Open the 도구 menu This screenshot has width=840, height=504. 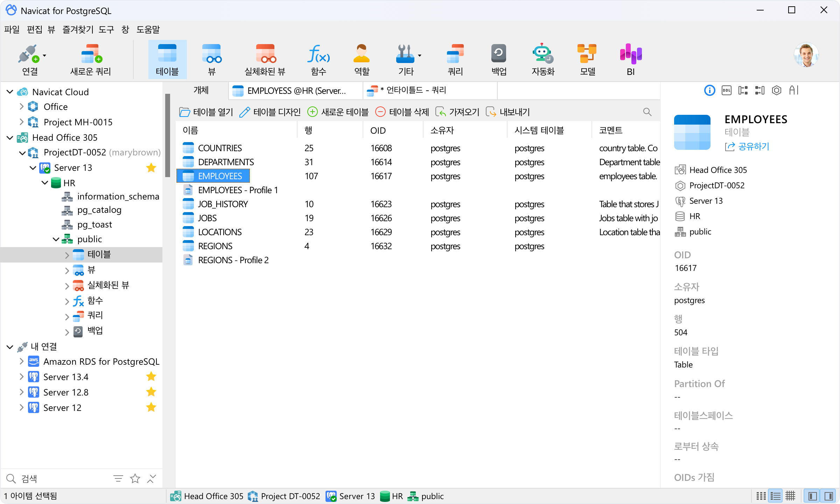coord(106,29)
